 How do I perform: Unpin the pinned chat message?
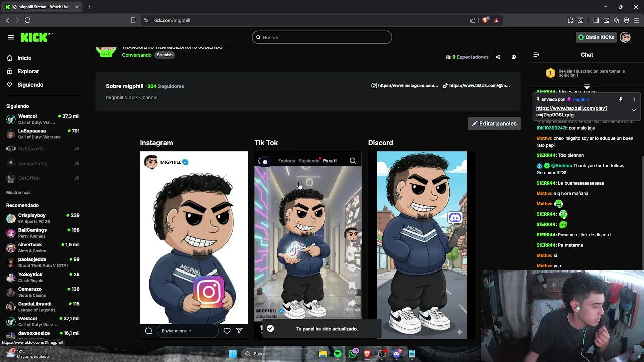(621, 99)
